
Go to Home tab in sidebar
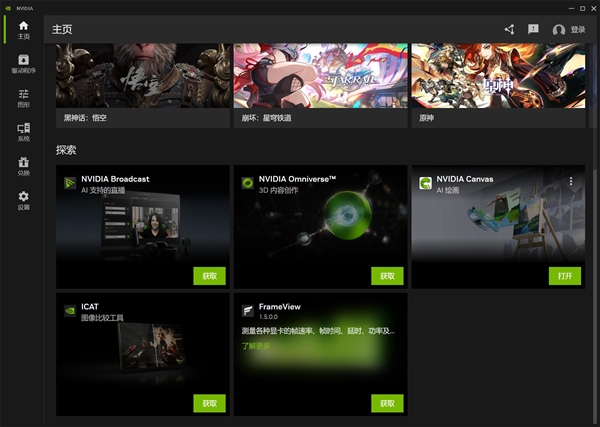23,30
